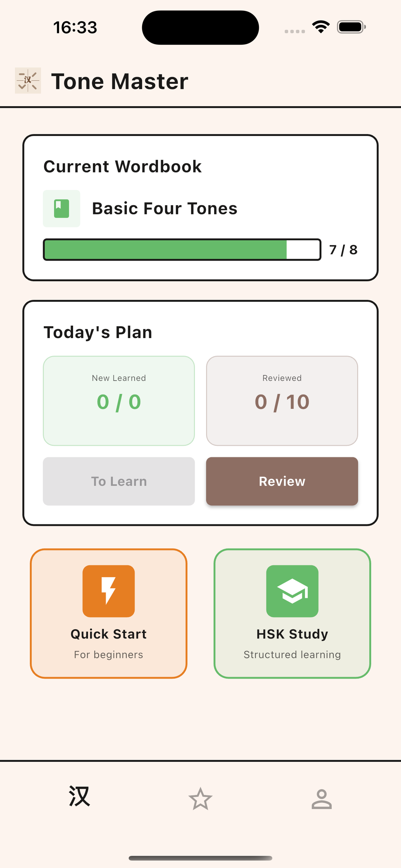401x868 pixels.
Task: Tap the 7 / 8 progress count
Action: (x=343, y=250)
